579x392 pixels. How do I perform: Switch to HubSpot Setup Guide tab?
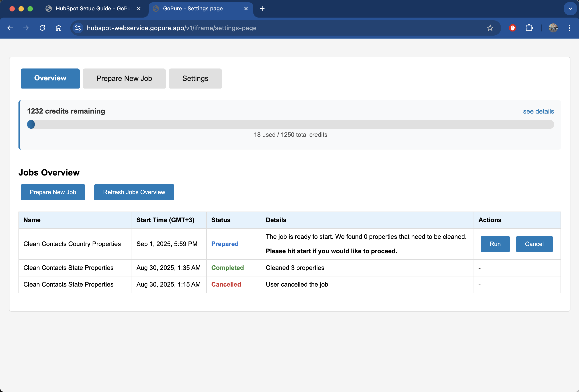pyautogui.click(x=92, y=9)
